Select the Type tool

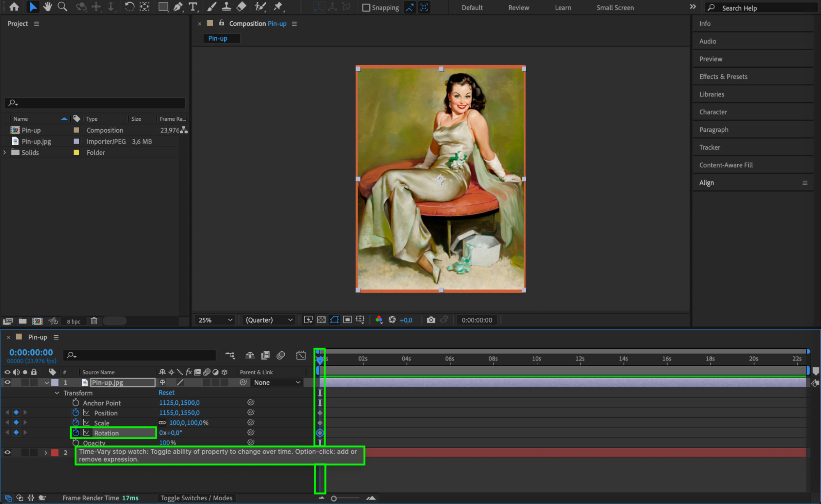(193, 7)
